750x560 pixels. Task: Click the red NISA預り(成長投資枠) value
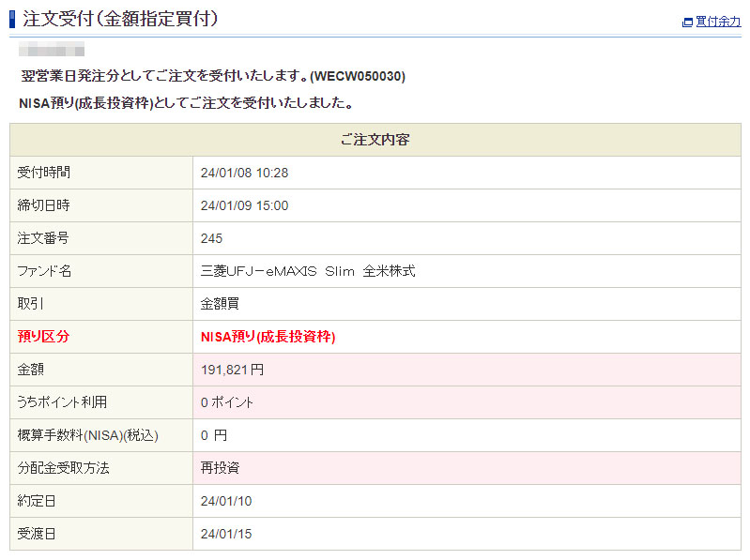click(x=268, y=337)
